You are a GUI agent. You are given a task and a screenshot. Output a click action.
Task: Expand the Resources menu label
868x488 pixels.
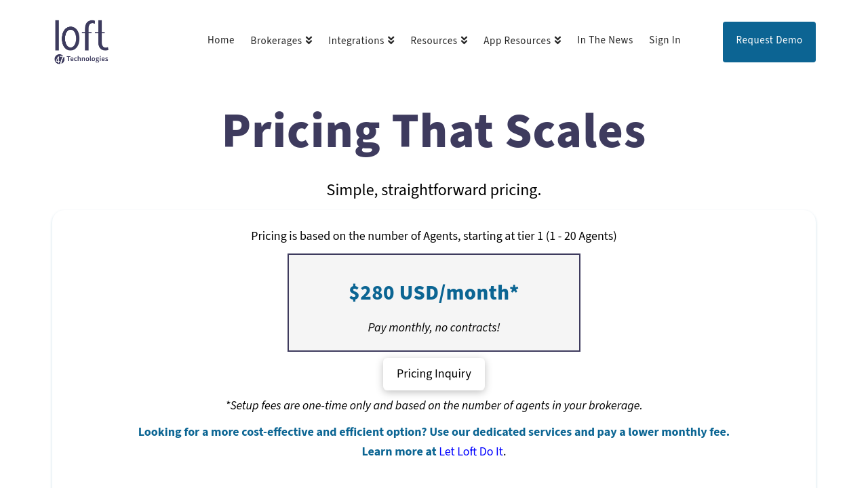coord(433,41)
